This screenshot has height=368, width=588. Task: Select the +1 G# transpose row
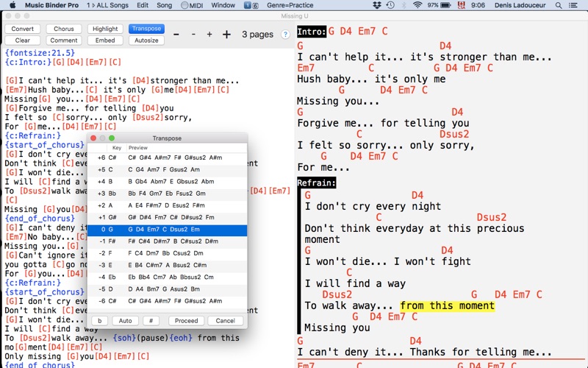point(168,218)
